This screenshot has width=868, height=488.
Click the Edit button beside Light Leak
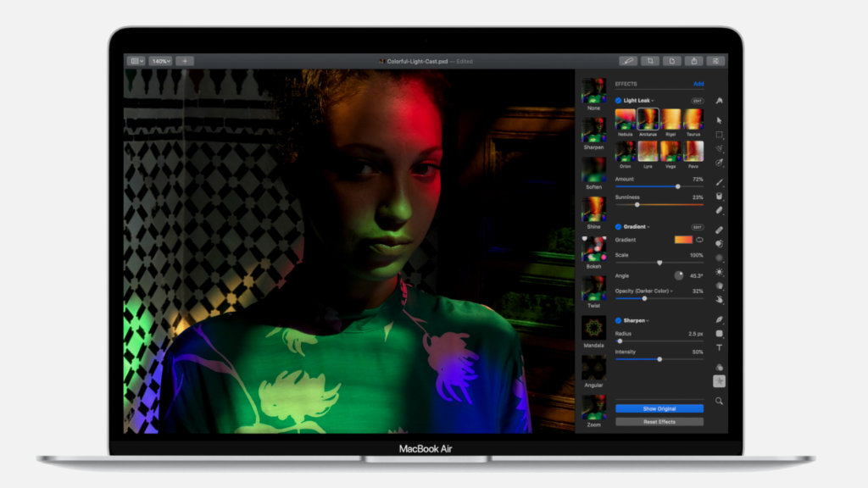[698, 101]
